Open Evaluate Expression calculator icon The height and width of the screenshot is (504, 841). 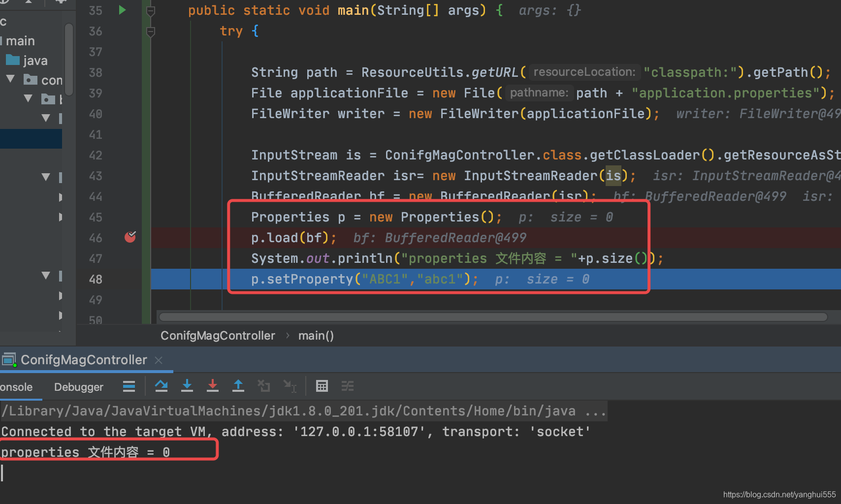tap(322, 386)
